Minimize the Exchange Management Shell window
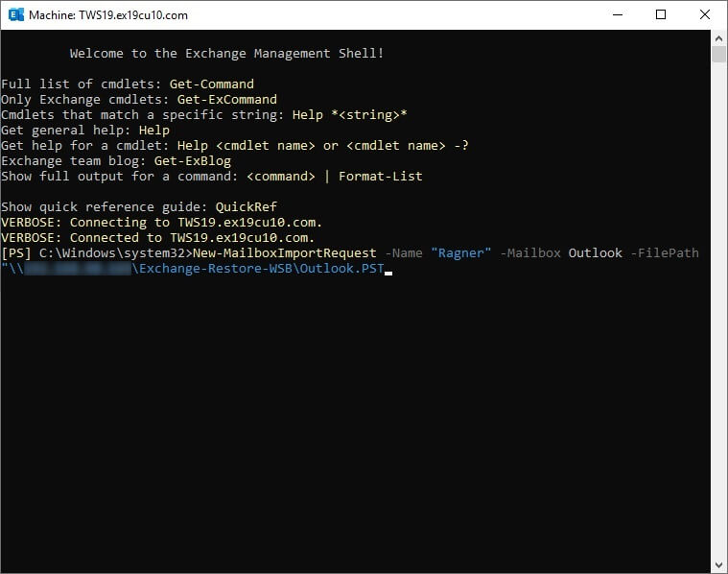Image resolution: width=728 pixels, height=574 pixels. 618,14
